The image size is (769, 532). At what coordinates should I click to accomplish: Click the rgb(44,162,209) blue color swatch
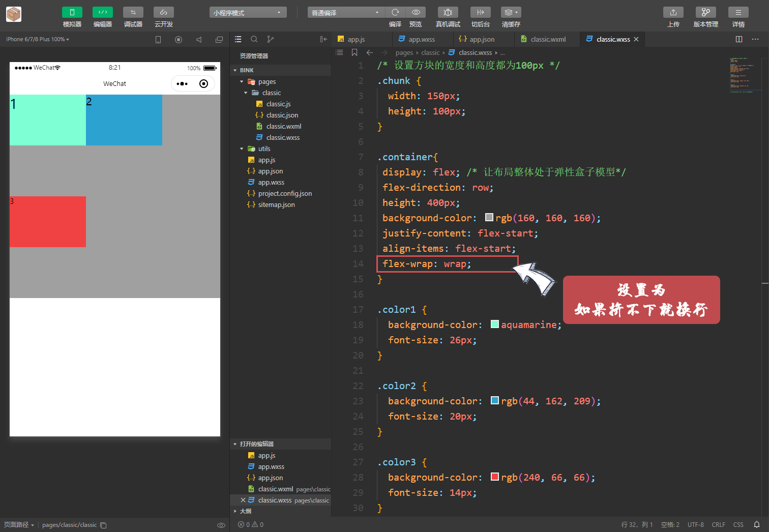(x=495, y=400)
